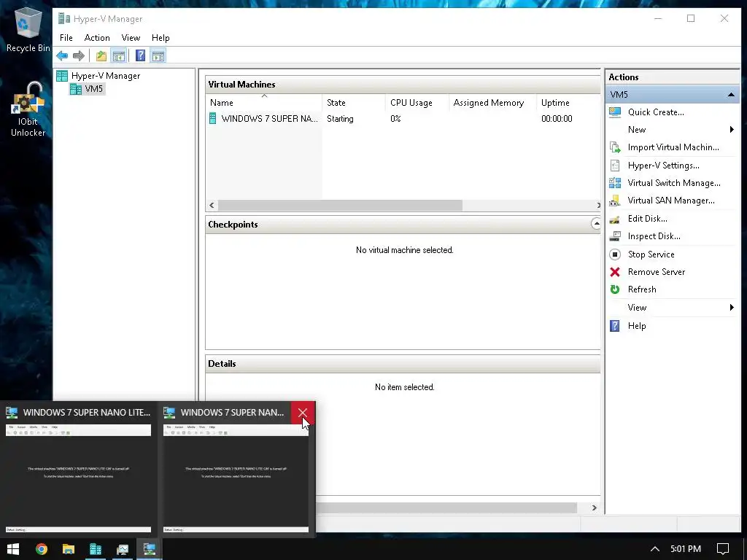Image resolution: width=747 pixels, height=560 pixels.
Task: Select WINDOWS 7 SUPER NA... virtual machine row
Action: (403, 119)
